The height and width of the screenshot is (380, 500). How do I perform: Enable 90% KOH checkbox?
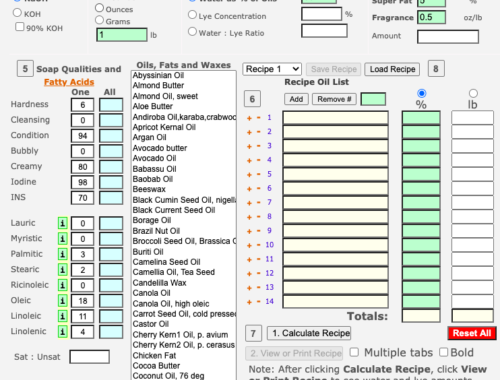click(20, 27)
